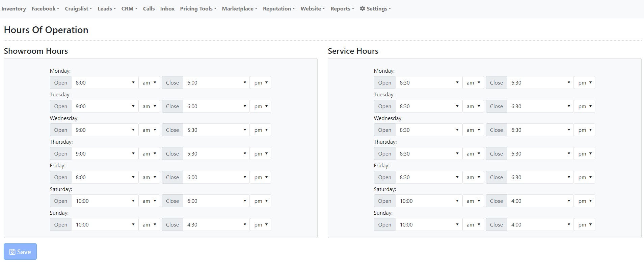Viewport: 644px width, 262px height.
Task: Change Service Monday open am selector
Action: point(473,83)
